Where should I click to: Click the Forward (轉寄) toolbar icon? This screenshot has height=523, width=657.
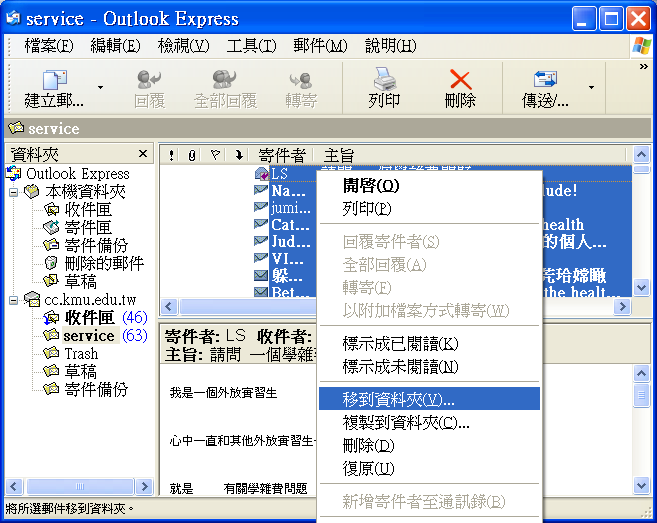[301, 80]
